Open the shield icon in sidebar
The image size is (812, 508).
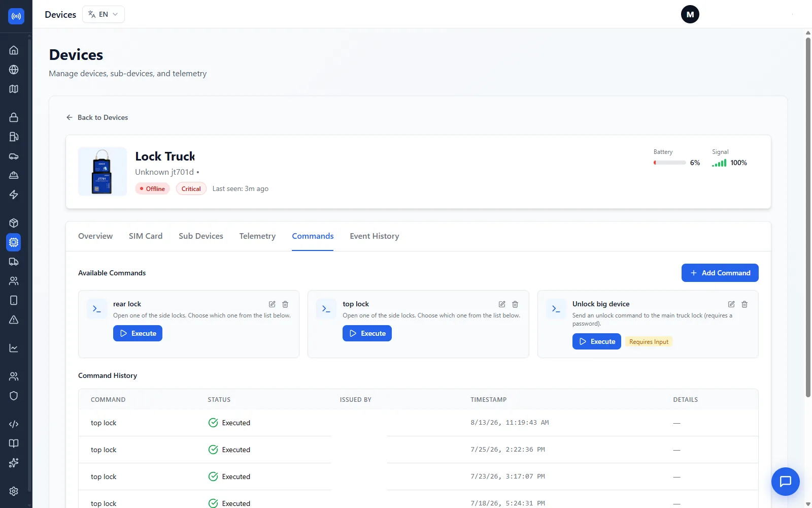(x=14, y=396)
